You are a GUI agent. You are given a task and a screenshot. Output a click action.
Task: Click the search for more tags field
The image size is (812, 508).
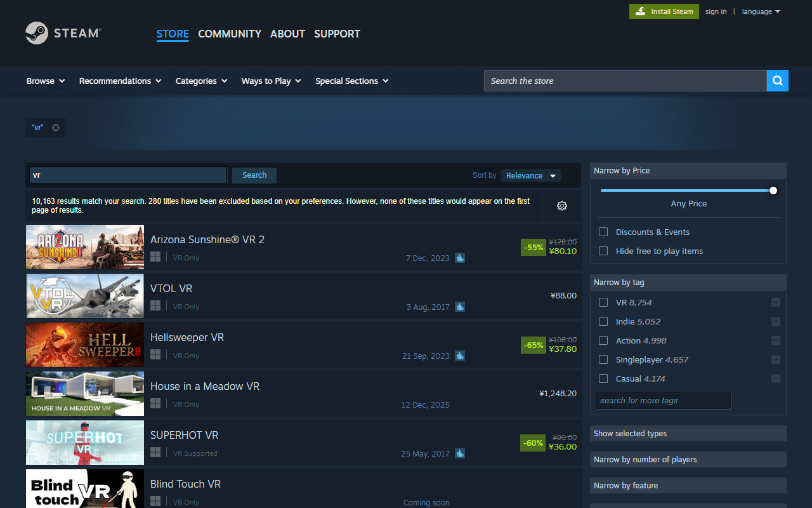tap(664, 400)
